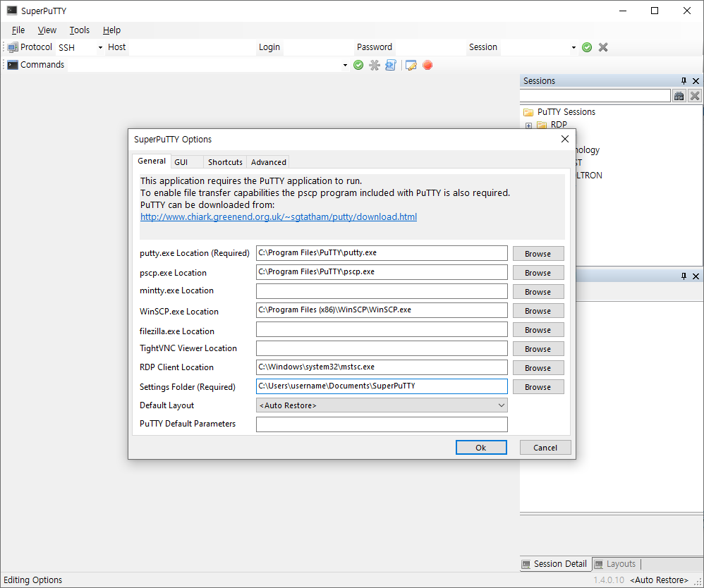Image resolution: width=704 pixels, height=588 pixels.
Task: Click the gray X clear-fields icon in connection bar
Action: (603, 47)
